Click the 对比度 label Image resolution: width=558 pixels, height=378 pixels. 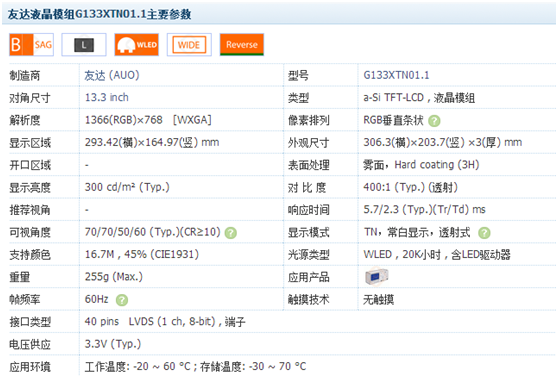pos(307,187)
